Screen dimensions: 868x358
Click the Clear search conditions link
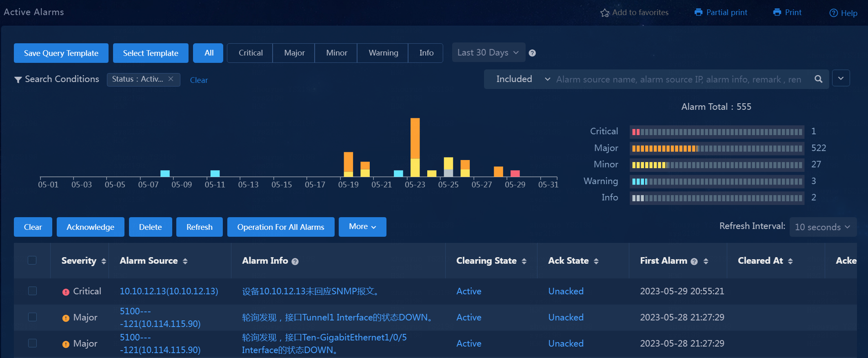(199, 80)
